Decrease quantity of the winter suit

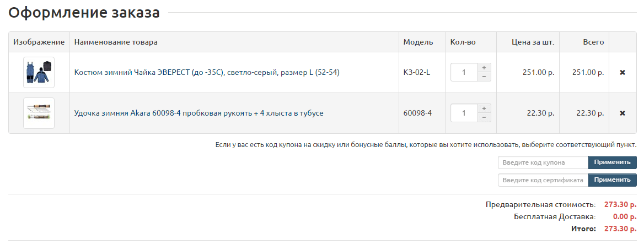(484, 77)
